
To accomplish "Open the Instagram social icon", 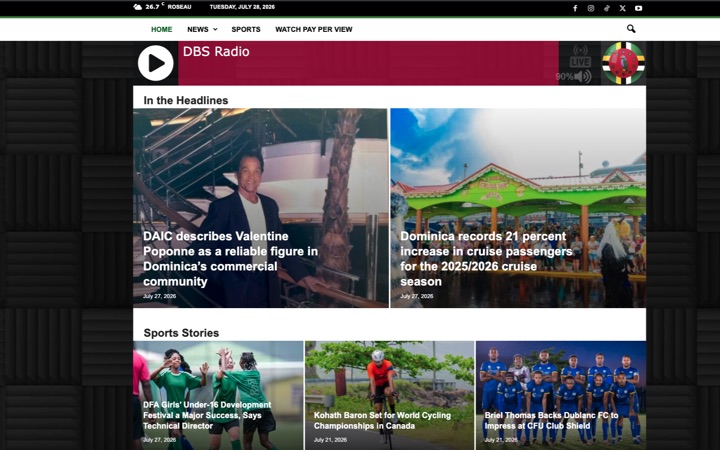I will click(x=591, y=8).
